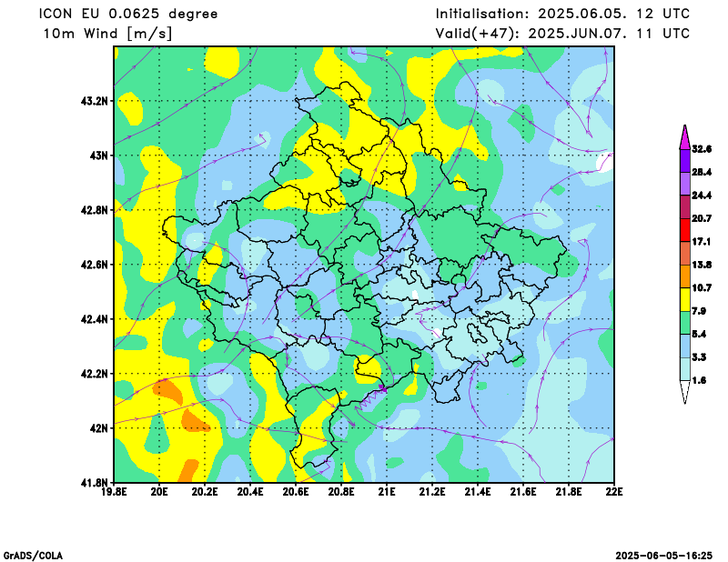Click the '20.7' color scale label

point(702,218)
